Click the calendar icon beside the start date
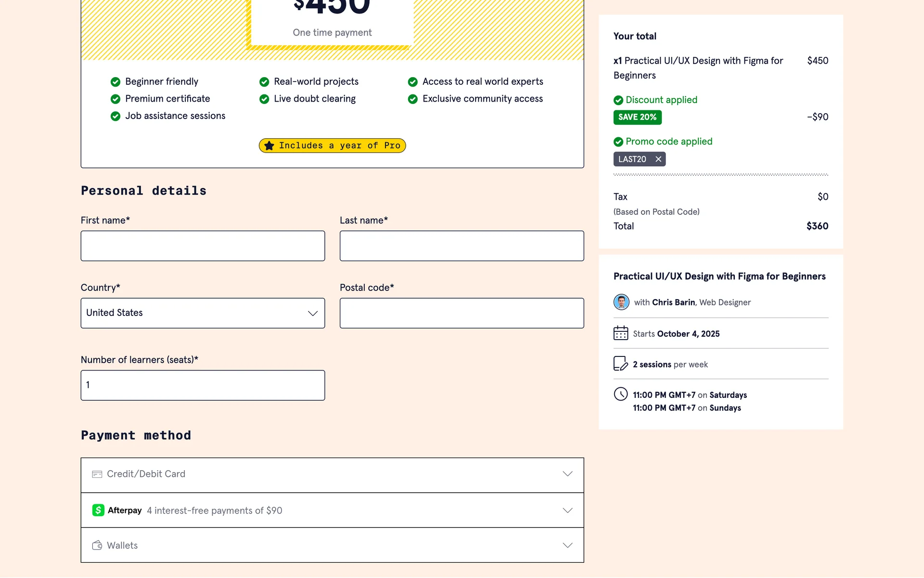This screenshot has width=924, height=578. 620,333
